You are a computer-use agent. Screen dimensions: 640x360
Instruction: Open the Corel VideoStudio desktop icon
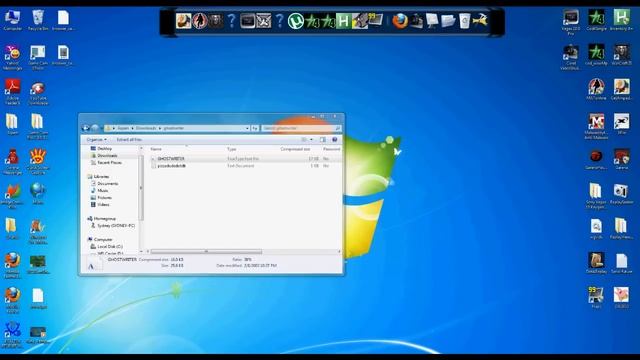click(x=571, y=58)
